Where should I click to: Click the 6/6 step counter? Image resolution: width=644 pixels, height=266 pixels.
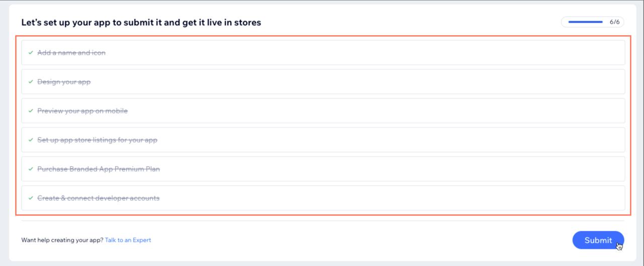pos(614,22)
